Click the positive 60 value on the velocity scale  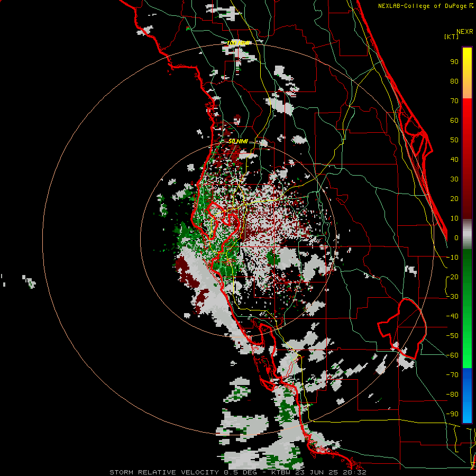point(454,121)
